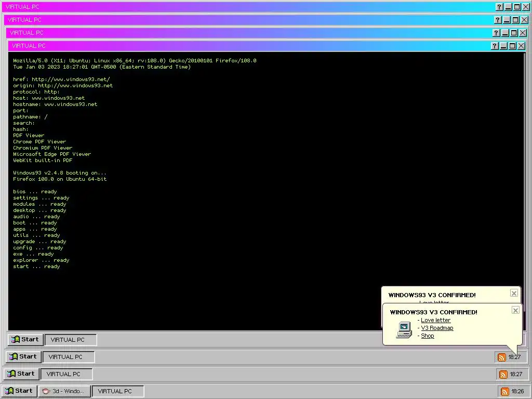
Task: Click the innermost VIRTUAL PC title bar text
Action: coord(29,46)
